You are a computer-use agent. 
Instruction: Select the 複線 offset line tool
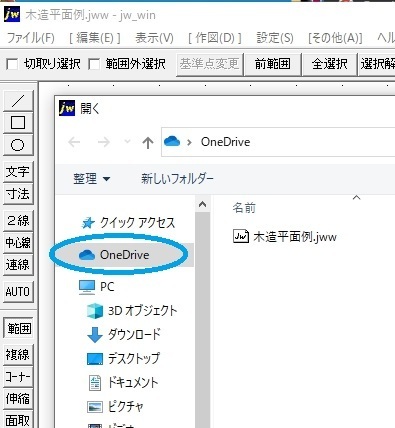coord(18,355)
